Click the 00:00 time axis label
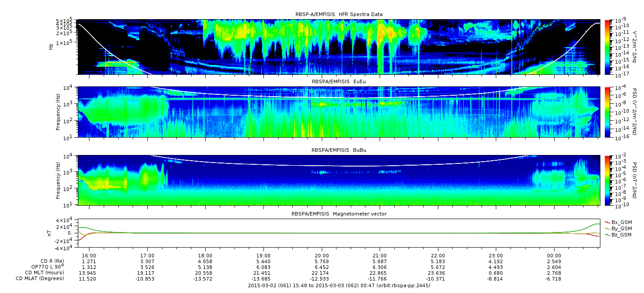The image size is (644, 293). click(x=554, y=256)
